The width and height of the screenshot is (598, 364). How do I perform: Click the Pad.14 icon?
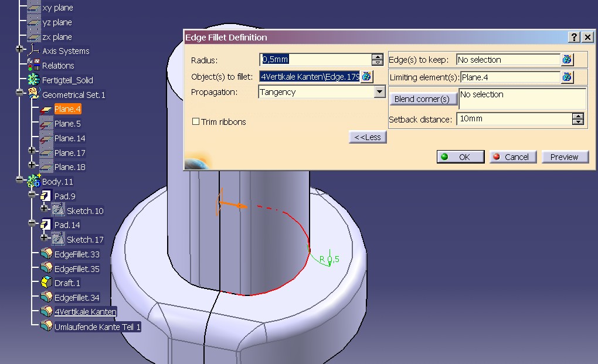[46, 225]
